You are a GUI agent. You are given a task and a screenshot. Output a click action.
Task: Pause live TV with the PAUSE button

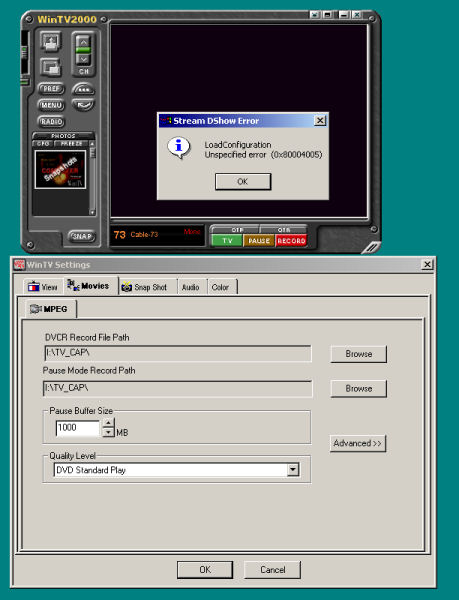(x=259, y=240)
